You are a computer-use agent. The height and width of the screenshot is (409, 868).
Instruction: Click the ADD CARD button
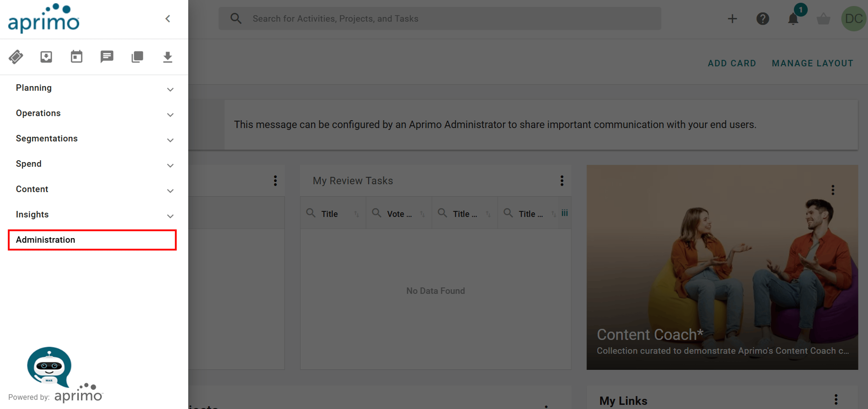732,63
